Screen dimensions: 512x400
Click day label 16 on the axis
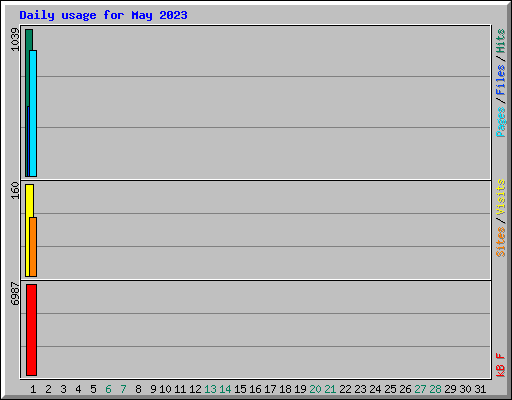click(x=255, y=389)
